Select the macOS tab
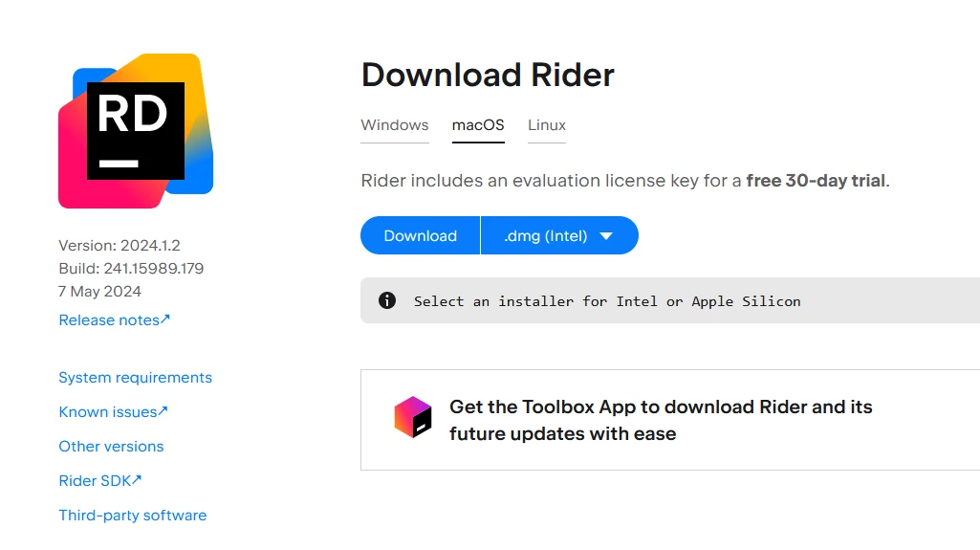 point(478,125)
